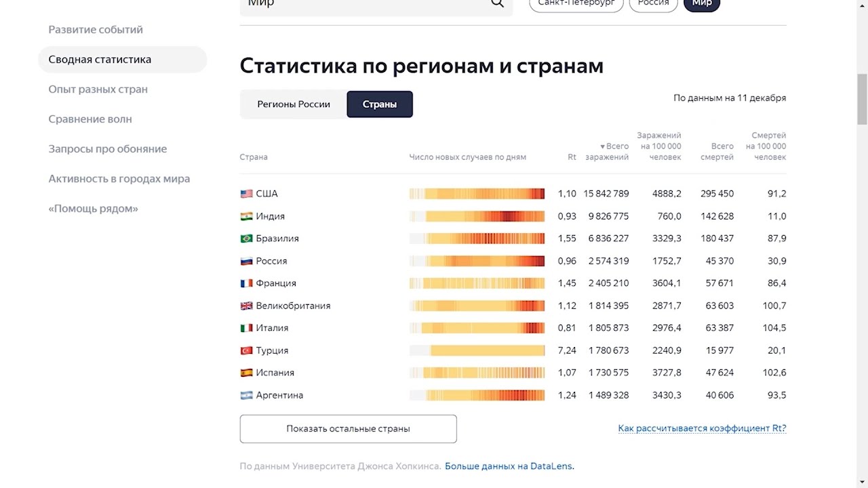This screenshot has height=488, width=868.
Task: Click India daily new cases heat strip
Action: tap(477, 216)
